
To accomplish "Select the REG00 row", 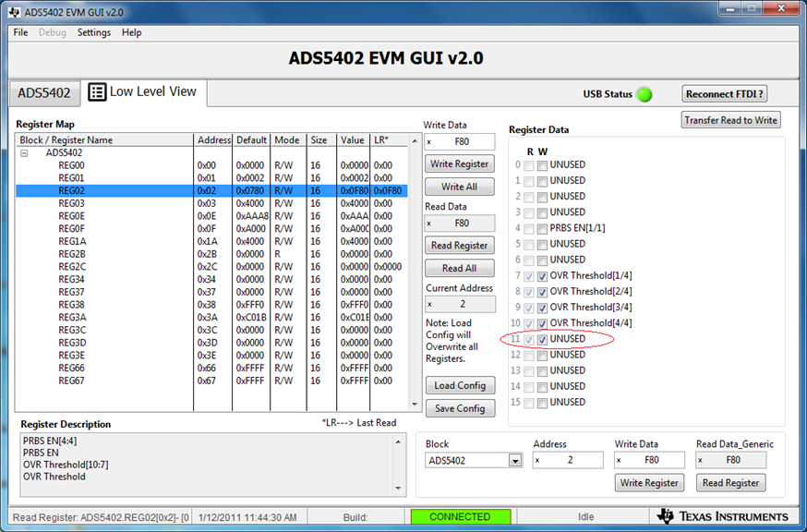I will pyautogui.click(x=211, y=165).
